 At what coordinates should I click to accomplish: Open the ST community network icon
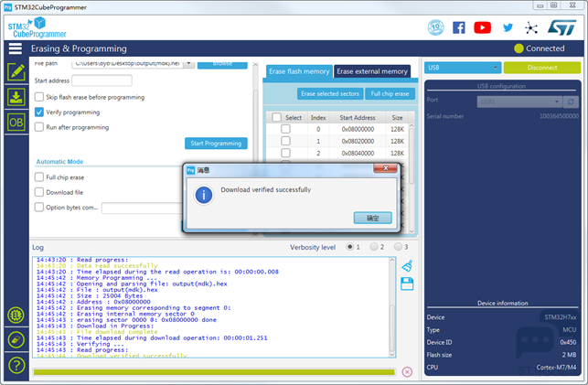[531, 27]
